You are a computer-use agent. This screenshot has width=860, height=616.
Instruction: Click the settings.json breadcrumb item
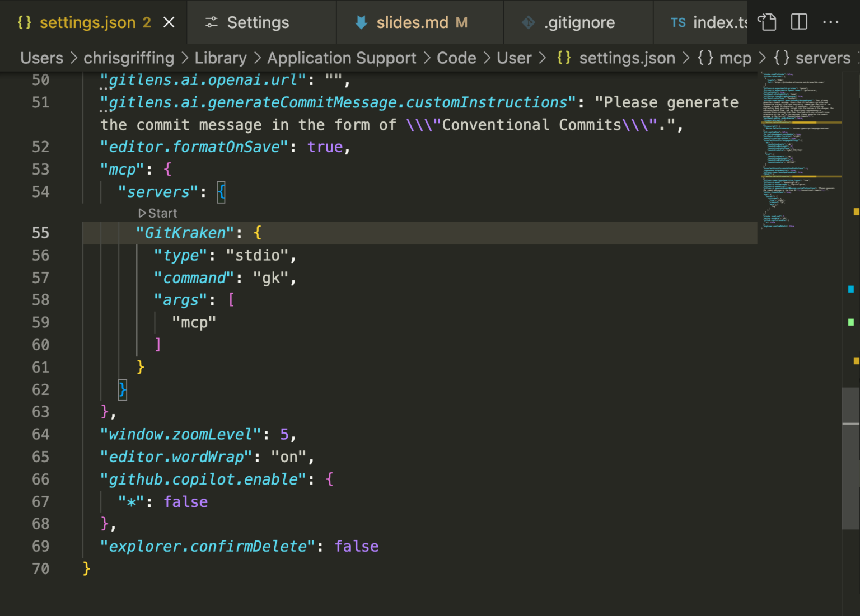point(627,58)
